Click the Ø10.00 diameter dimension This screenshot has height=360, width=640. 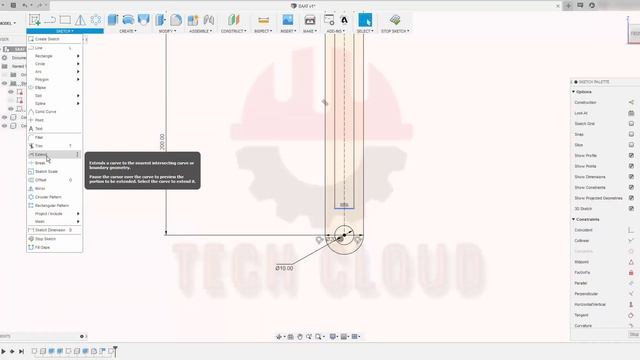click(x=284, y=268)
